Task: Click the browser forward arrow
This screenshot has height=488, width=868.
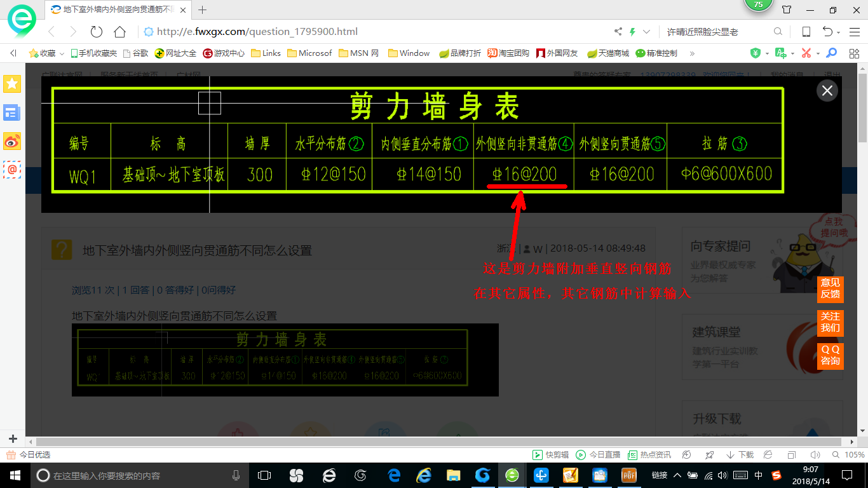Action: [x=73, y=32]
